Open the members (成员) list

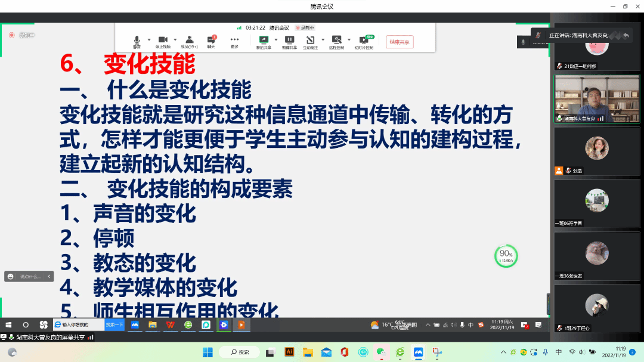pyautogui.click(x=189, y=42)
